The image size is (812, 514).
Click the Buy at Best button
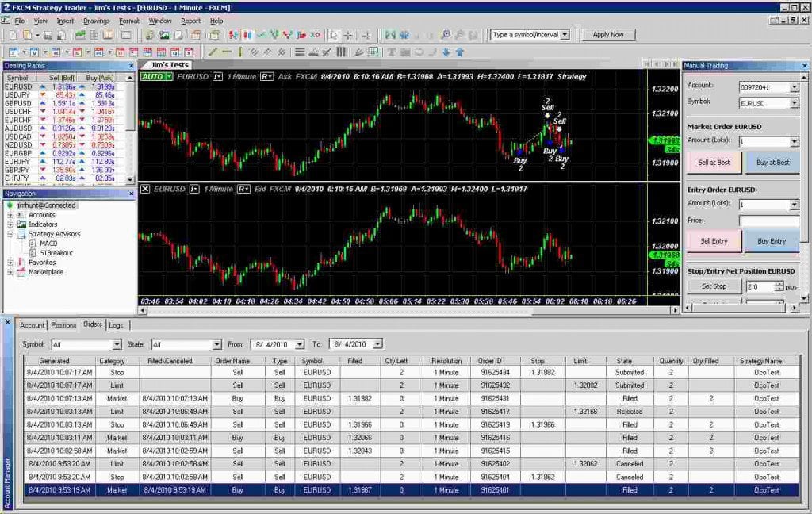[772, 163]
